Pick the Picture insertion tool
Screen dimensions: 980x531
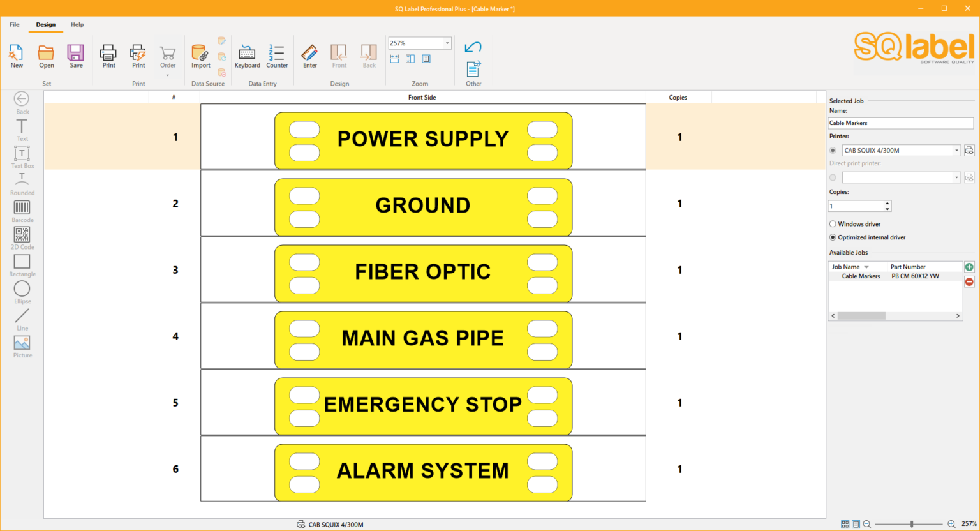[x=22, y=345]
